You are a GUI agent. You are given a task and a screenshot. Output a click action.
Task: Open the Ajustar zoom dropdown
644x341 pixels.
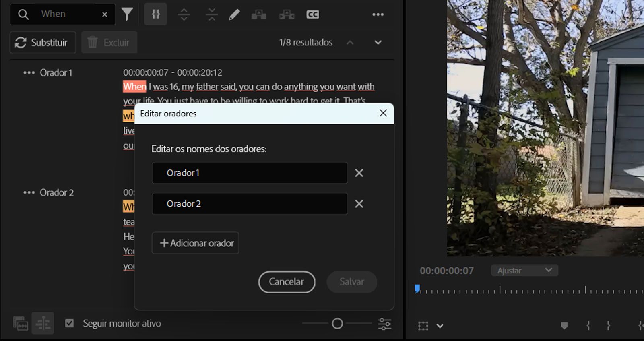coord(524,271)
